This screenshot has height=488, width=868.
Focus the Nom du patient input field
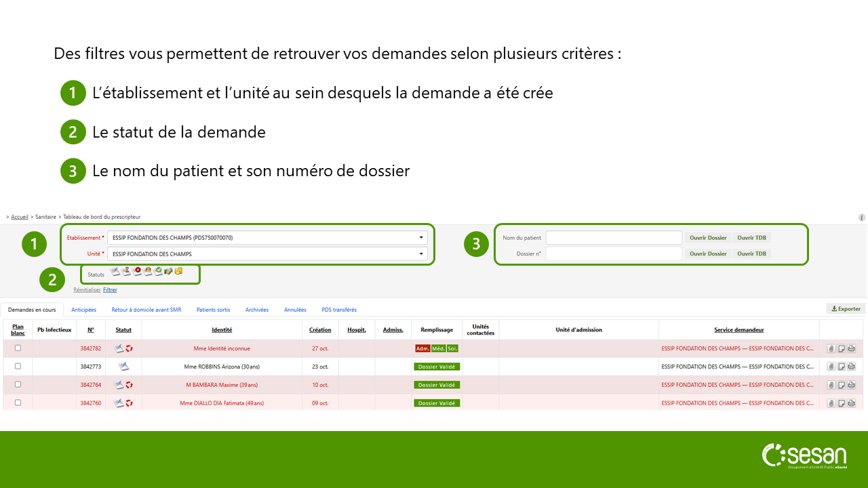614,238
